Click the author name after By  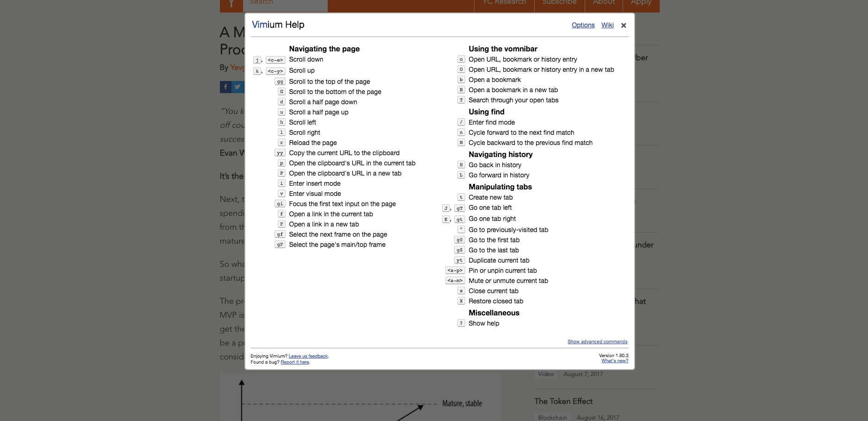[237, 68]
